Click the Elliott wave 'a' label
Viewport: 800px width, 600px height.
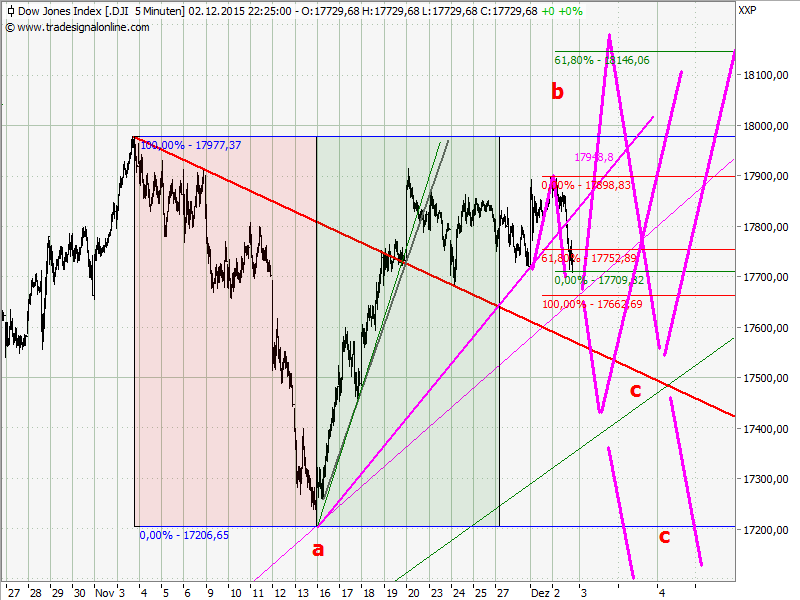318,549
